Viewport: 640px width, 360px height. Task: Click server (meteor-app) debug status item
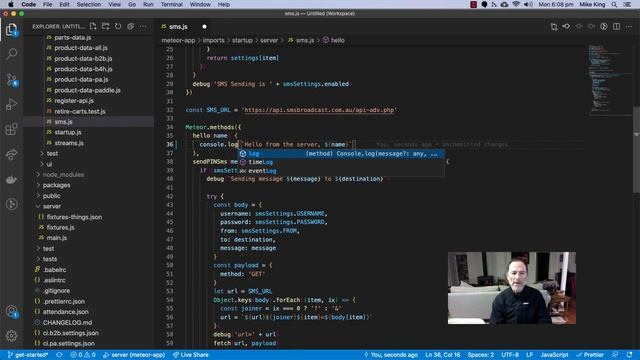click(134, 355)
